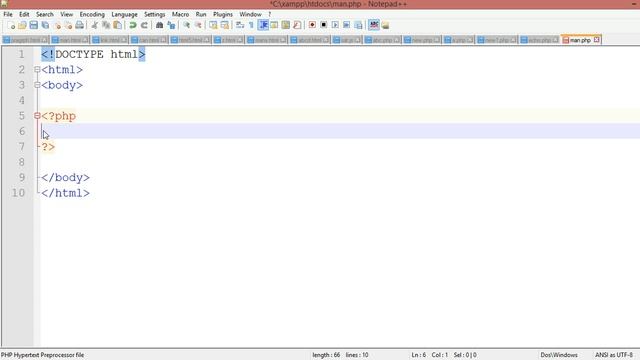Open the Language menu
The width and height of the screenshot is (640, 360).
click(x=124, y=14)
